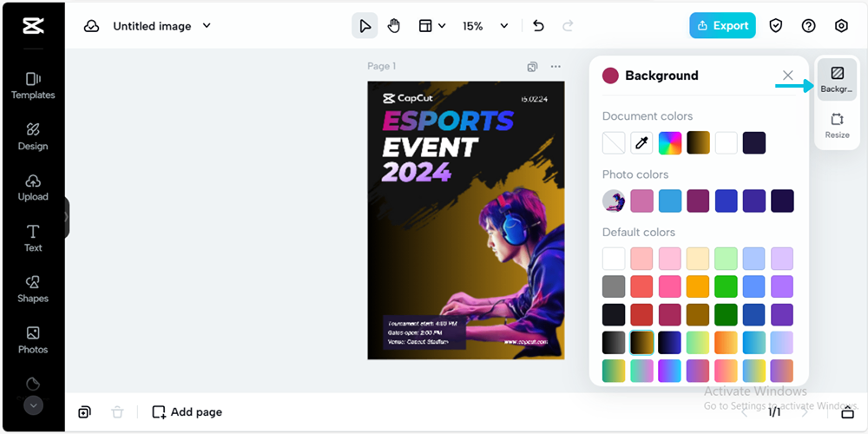Select the Text tool in sidebar
Viewport: 868px width, 434px height.
pos(33,239)
